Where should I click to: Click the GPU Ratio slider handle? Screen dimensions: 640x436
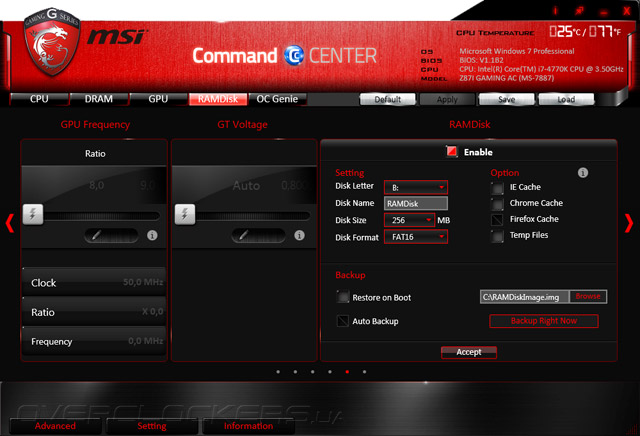point(33,215)
